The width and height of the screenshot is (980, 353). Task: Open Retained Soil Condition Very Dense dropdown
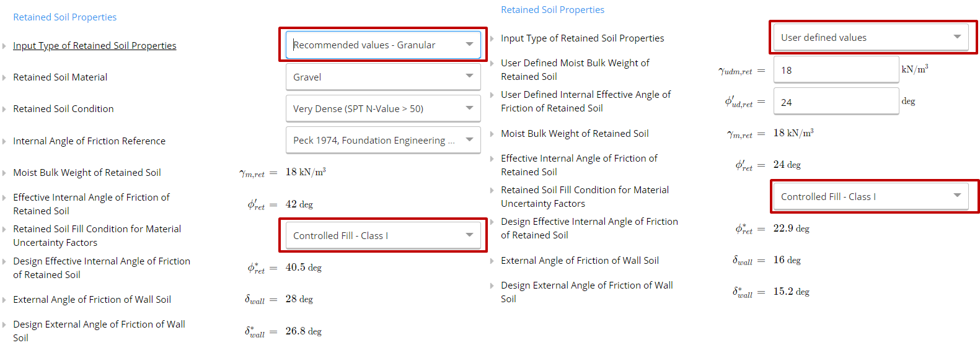click(382, 108)
